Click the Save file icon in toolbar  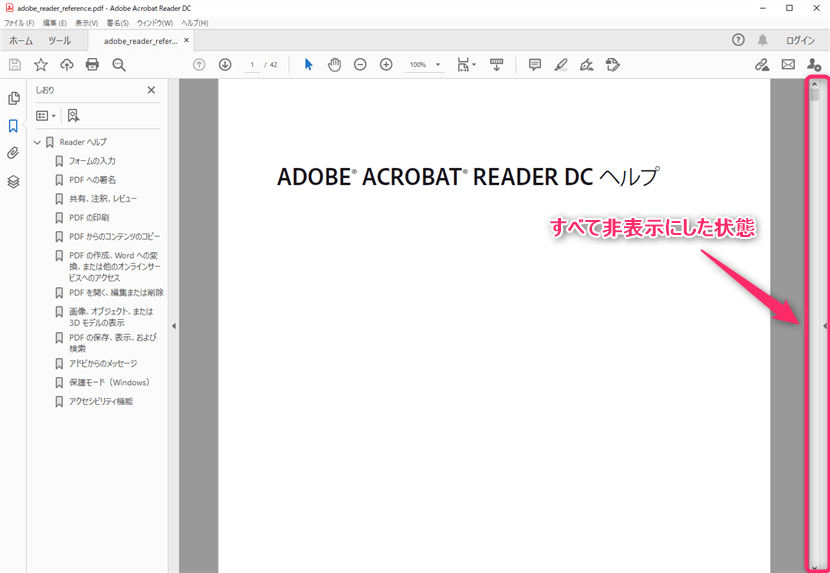tap(15, 65)
